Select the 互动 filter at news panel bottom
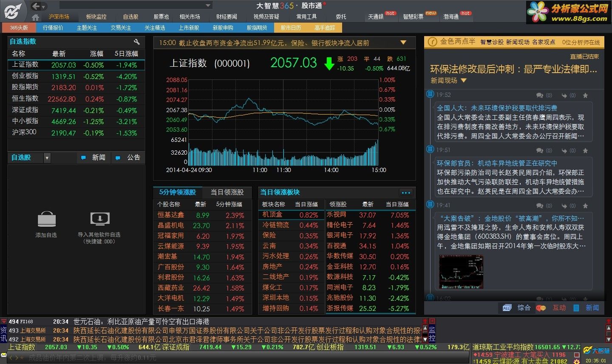Viewport: 612px width, 364px height. click(551, 308)
